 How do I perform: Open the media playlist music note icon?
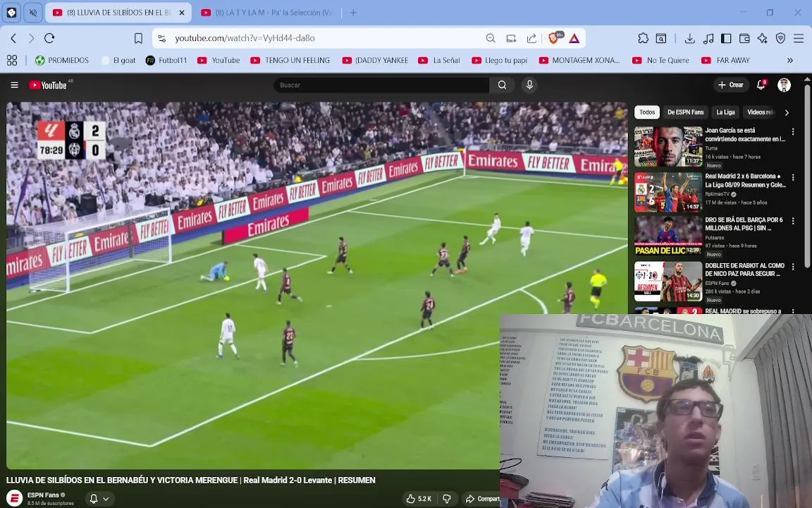(x=708, y=38)
